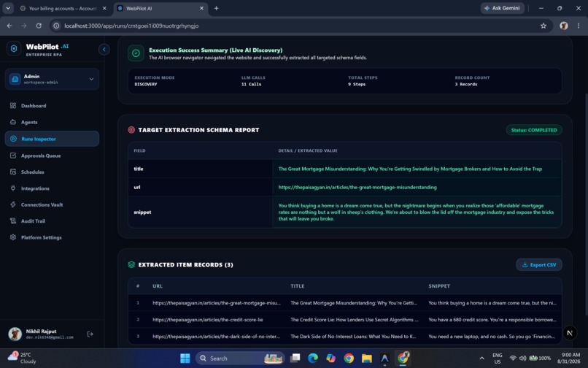Click the SNIPPET column header
The width and height of the screenshot is (588, 368).
pos(439,286)
